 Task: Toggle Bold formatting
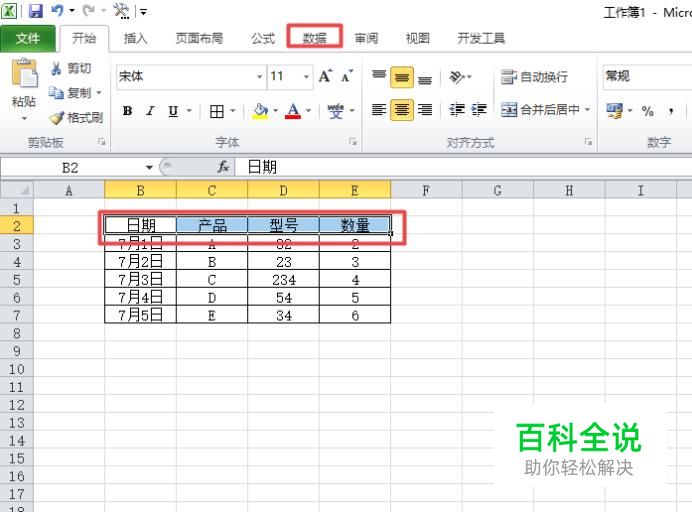tap(127, 111)
